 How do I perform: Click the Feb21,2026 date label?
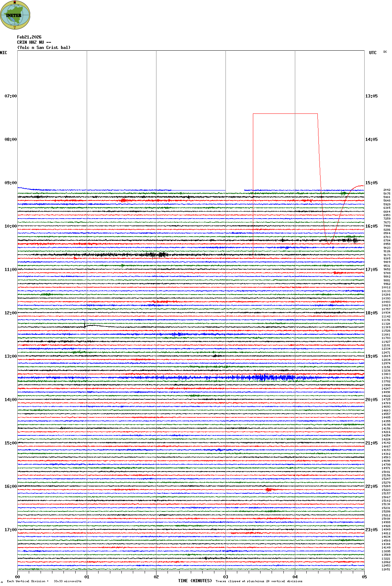pyautogui.click(x=29, y=37)
